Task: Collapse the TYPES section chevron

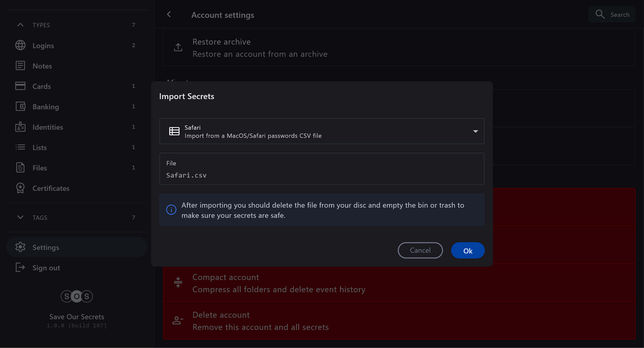Action: point(20,25)
